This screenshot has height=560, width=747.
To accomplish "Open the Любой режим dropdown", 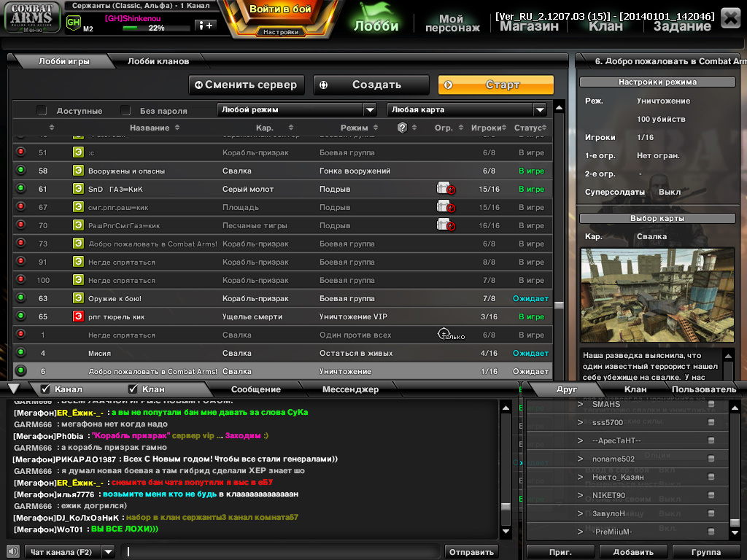I will (x=297, y=109).
